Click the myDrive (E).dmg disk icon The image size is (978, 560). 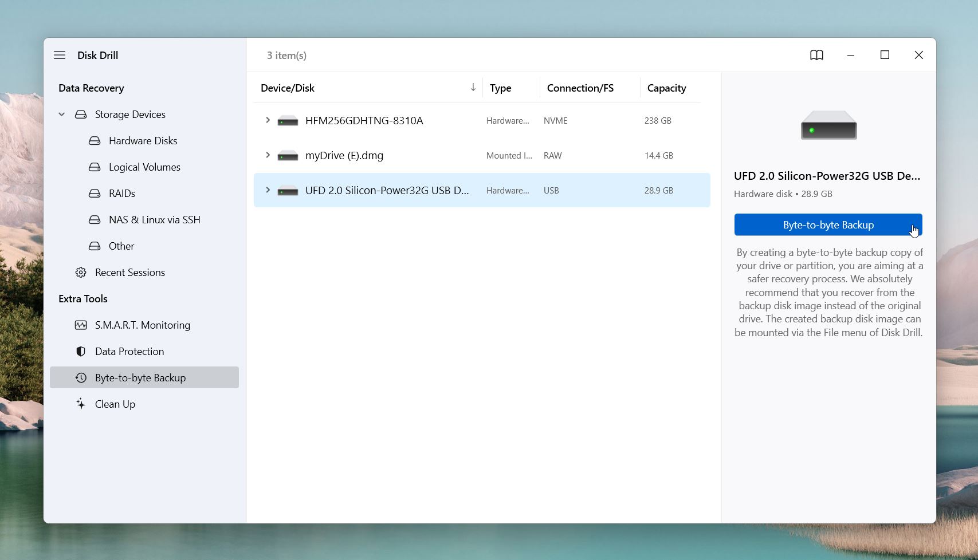(x=288, y=156)
